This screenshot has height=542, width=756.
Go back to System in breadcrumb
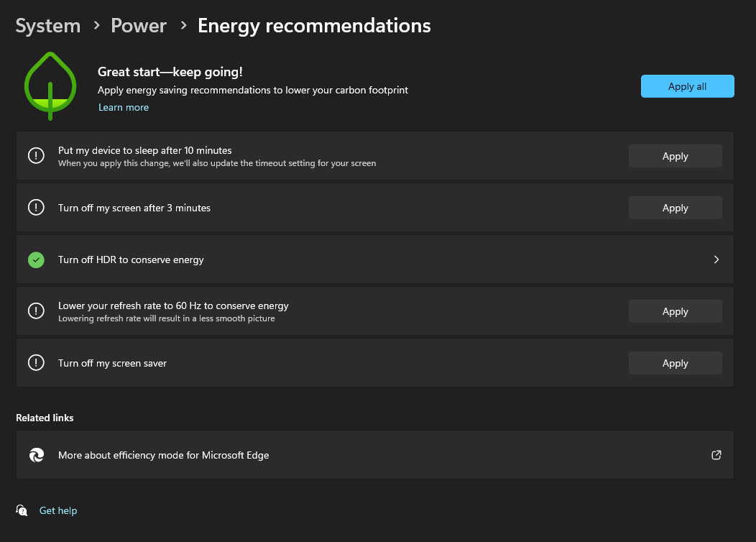coord(47,26)
